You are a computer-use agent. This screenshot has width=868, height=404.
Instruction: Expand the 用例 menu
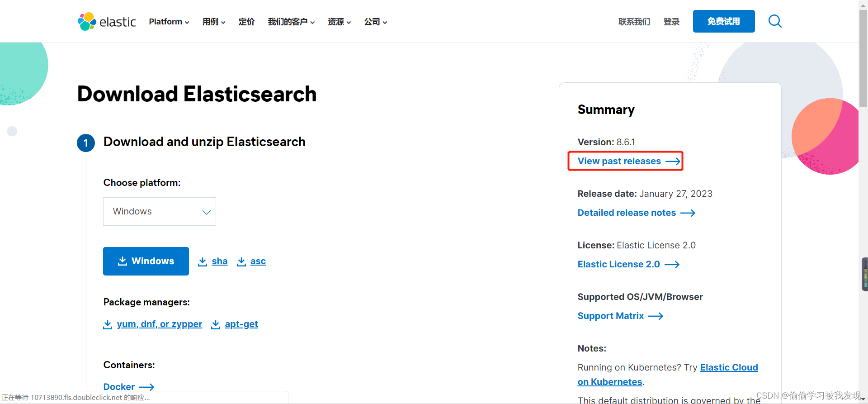(x=214, y=22)
